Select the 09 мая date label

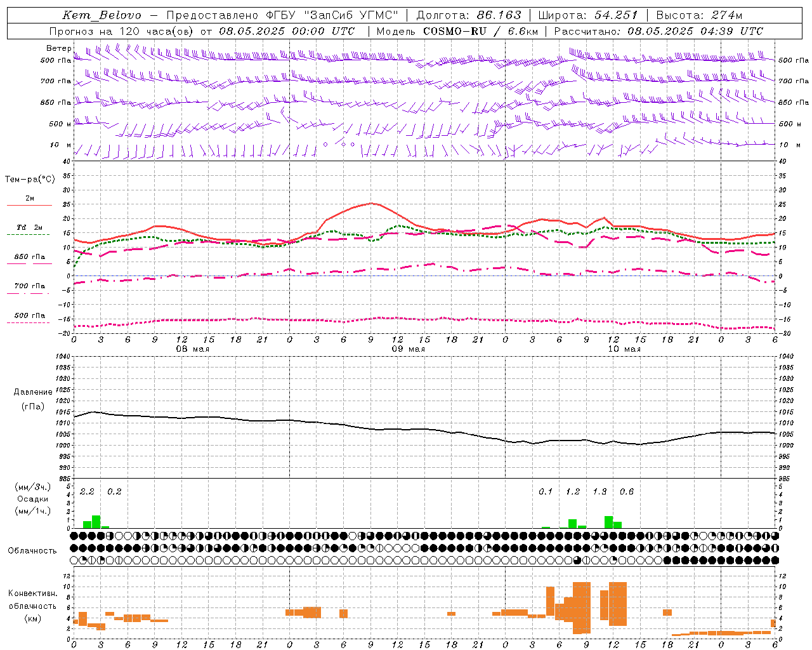409,349
